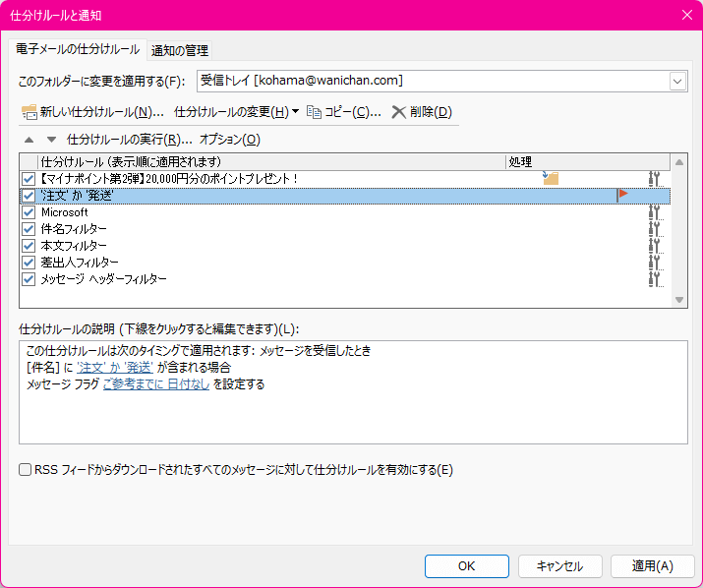
Task: Toggle checkbox for '注文' か '発送' rule
Action: (x=29, y=196)
